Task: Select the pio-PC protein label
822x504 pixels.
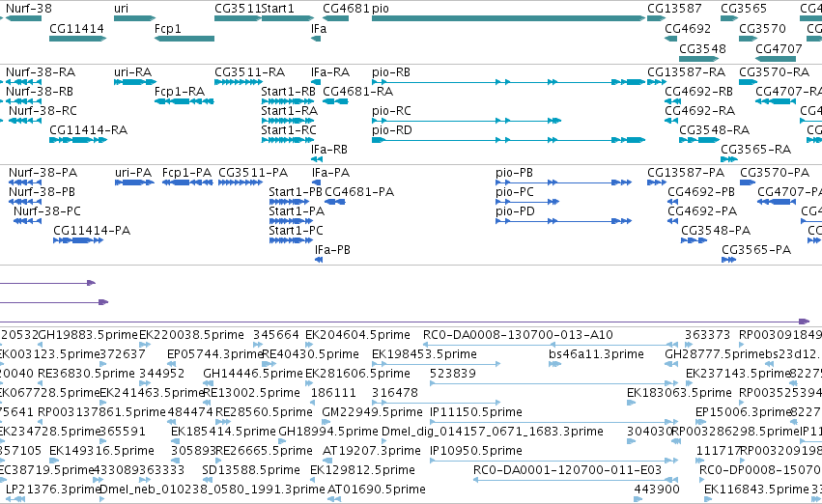Action: point(514,192)
